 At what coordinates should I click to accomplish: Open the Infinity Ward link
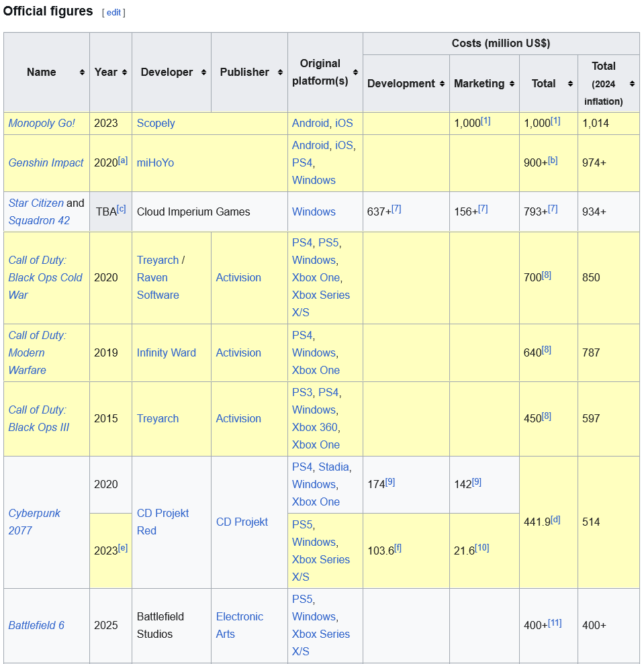(166, 352)
